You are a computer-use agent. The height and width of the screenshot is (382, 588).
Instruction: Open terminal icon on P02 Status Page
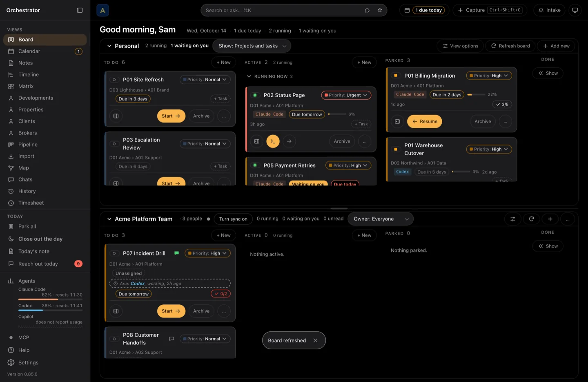point(273,141)
